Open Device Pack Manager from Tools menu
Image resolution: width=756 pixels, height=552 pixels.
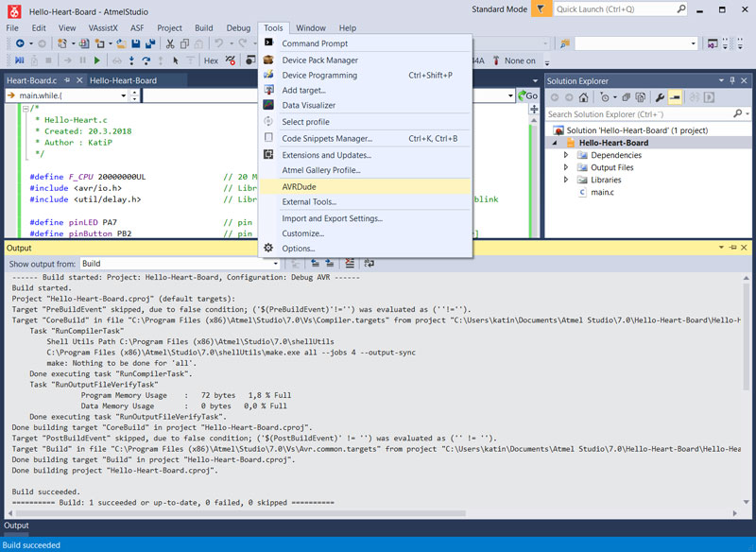pos(366,60)
